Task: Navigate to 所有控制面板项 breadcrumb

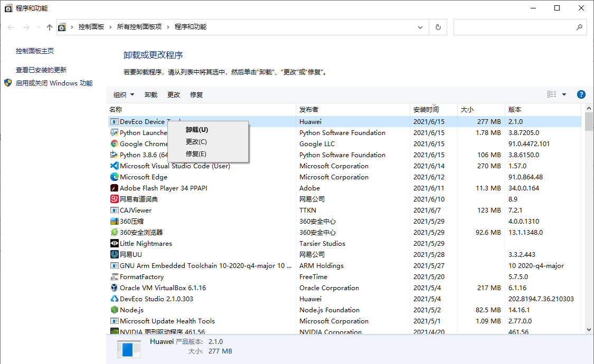Action: tap(139, 27)
